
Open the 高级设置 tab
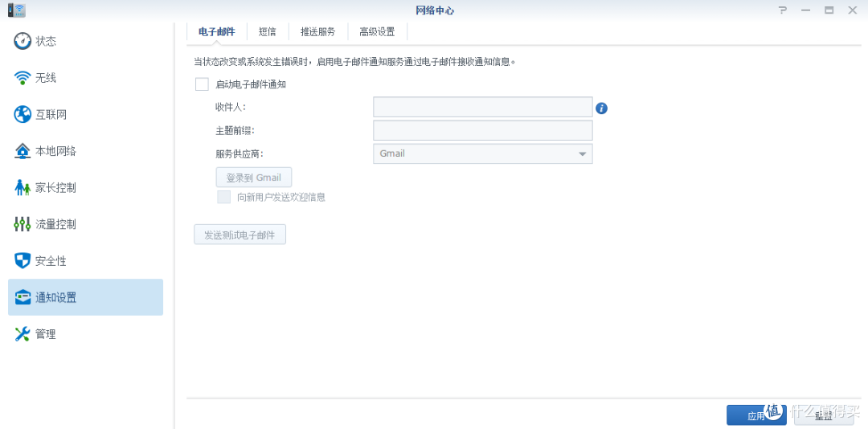click(377, 31)
